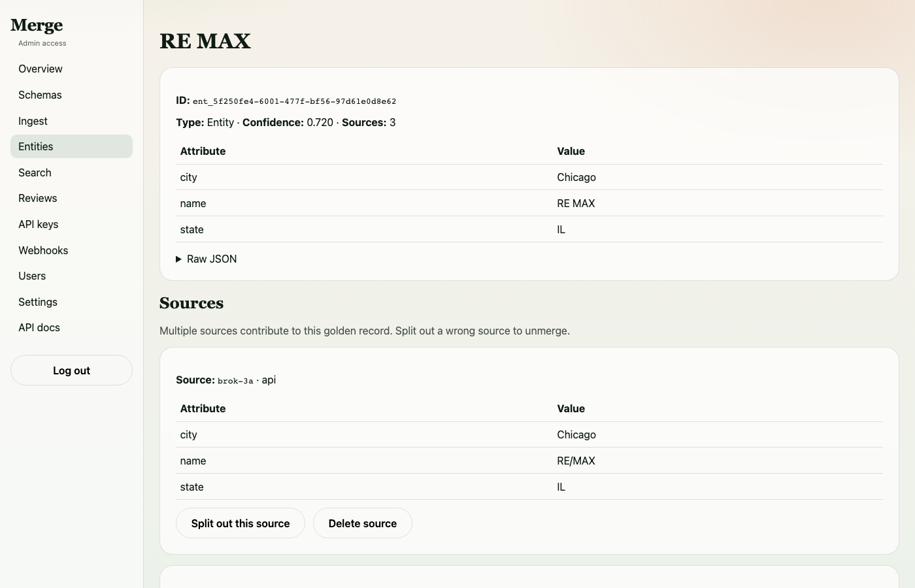Screen dimensions: 915x588
Task: Click the 'Multiple sources contribute' description text
Action: [365, 331]
